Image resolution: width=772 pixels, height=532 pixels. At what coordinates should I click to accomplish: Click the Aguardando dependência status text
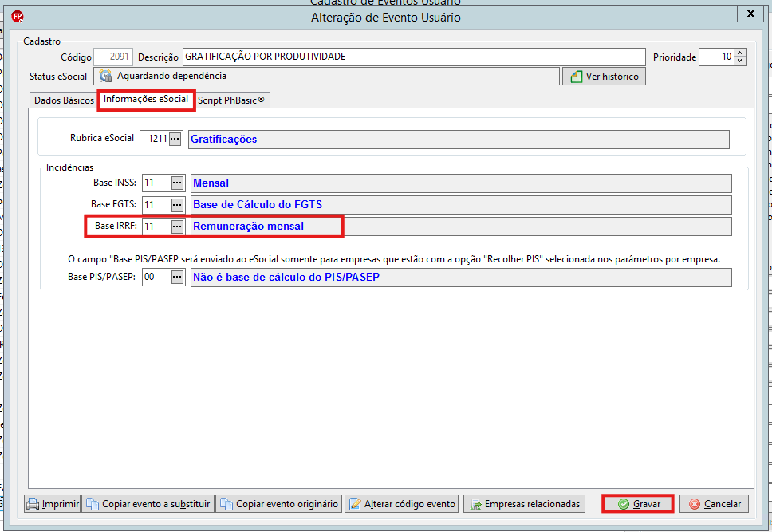(x=171, y=76)
